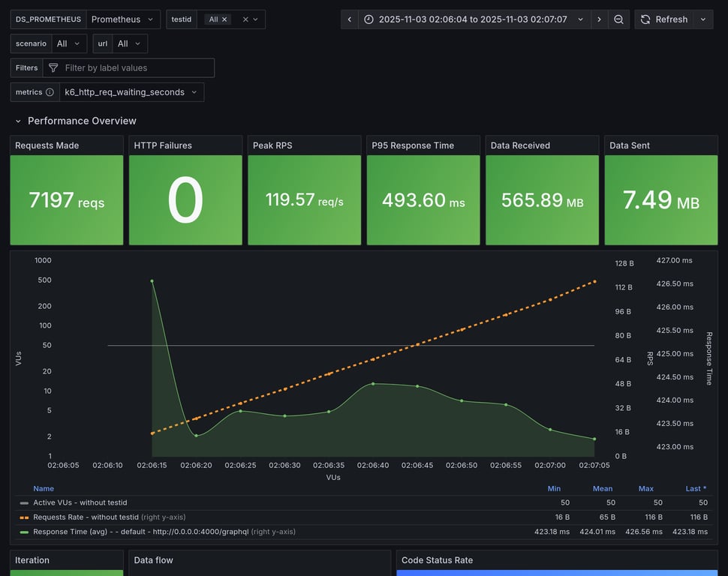Shift time range forward with right arrow

599,19
